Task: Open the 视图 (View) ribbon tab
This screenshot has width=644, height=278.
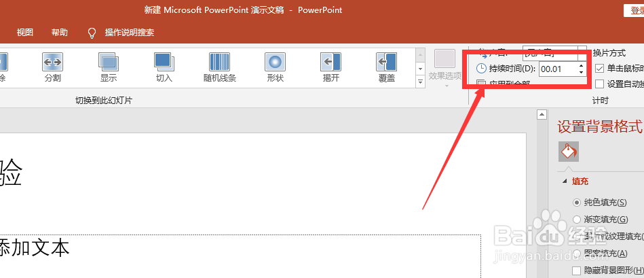Action: [24, 33]
